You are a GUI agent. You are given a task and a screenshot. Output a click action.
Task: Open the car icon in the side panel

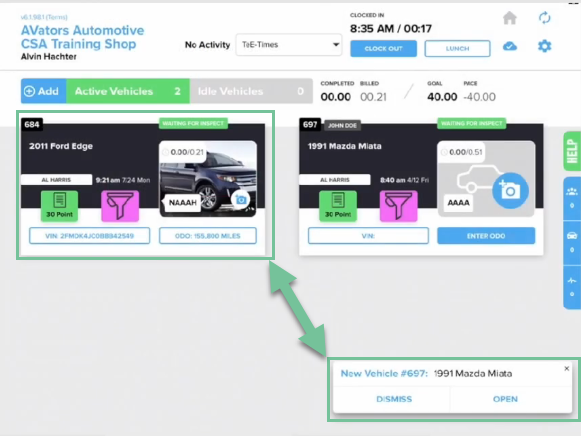(x=572, y=242)
